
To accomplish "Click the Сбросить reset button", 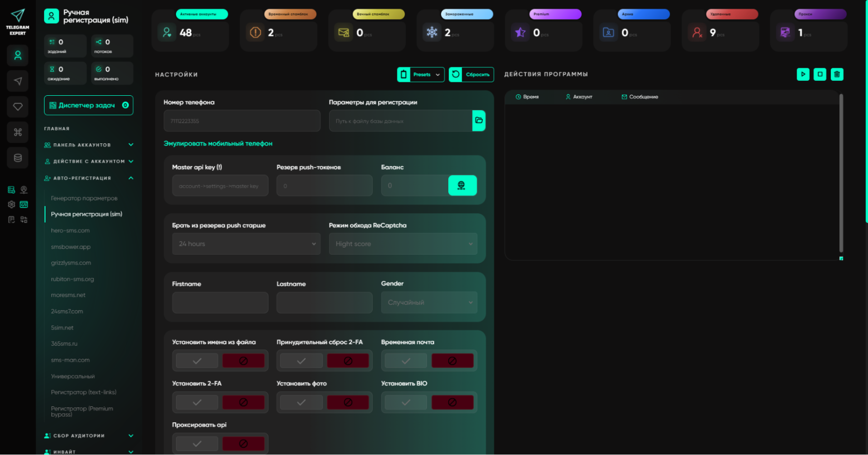I will click(x=471, y=75).
